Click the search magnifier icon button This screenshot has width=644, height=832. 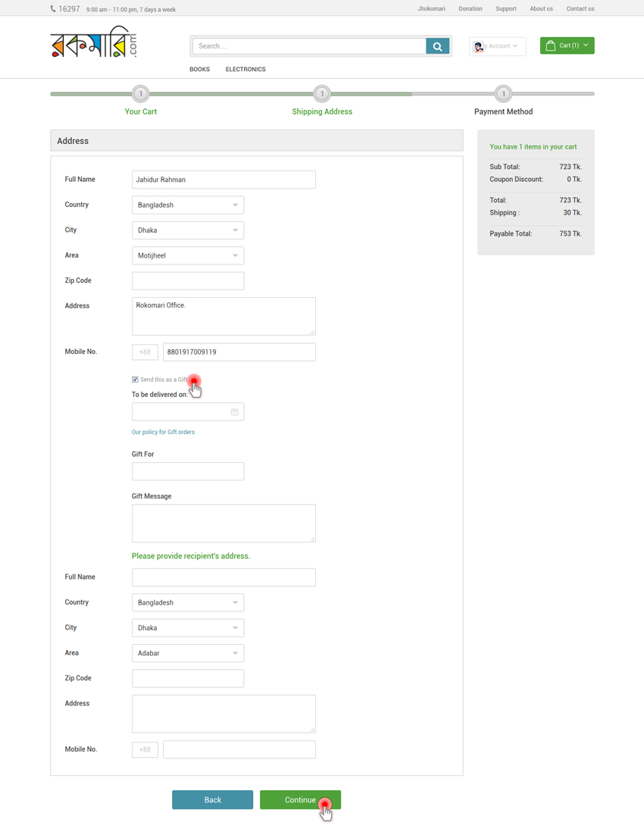coord(437,46)
